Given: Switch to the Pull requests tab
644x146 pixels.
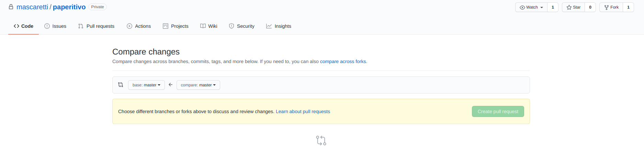Looking at the screenshot, I should point(96,26).
